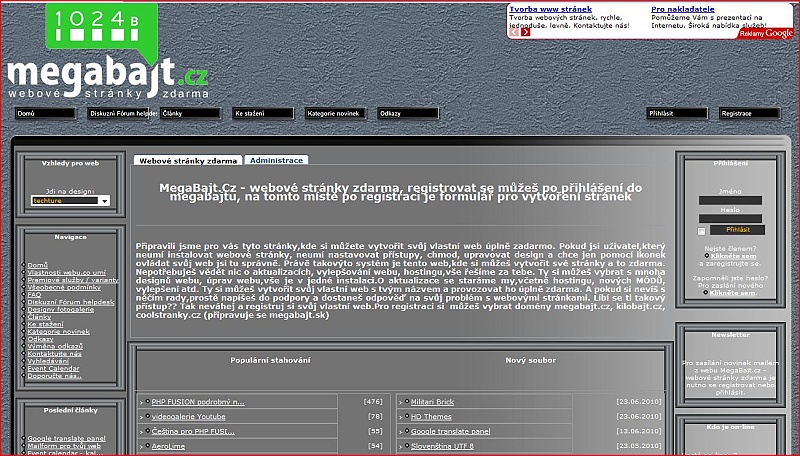Screen dimensions: 800x456
Task: Click the megabajt.cz logo
Action: coord(108,51)
